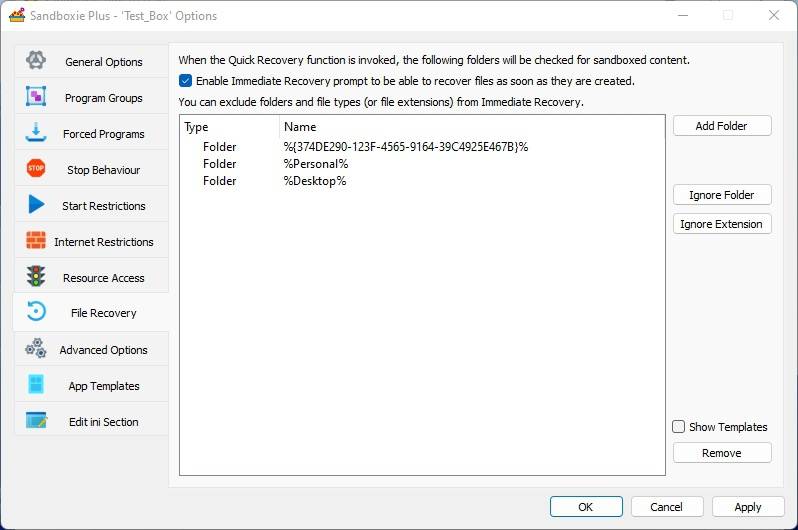Select the File Recovery tab

pyautogui.click(x=91, y=313)
